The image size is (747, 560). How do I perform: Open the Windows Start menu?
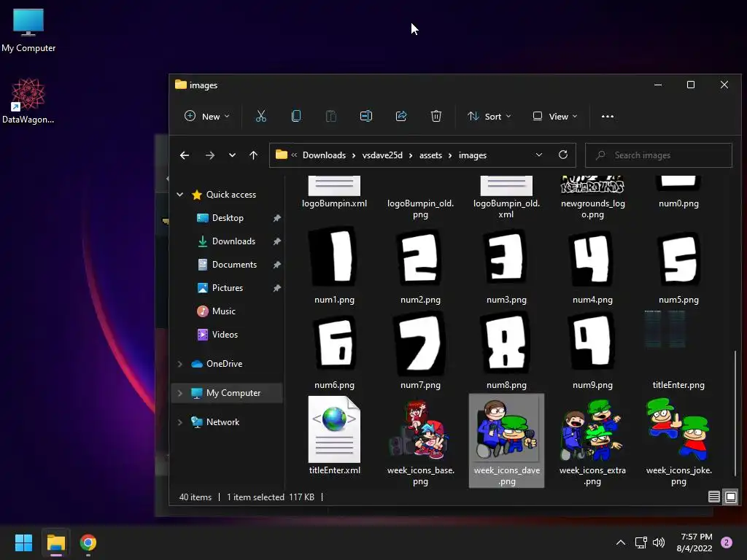click(x=23, y=542)
